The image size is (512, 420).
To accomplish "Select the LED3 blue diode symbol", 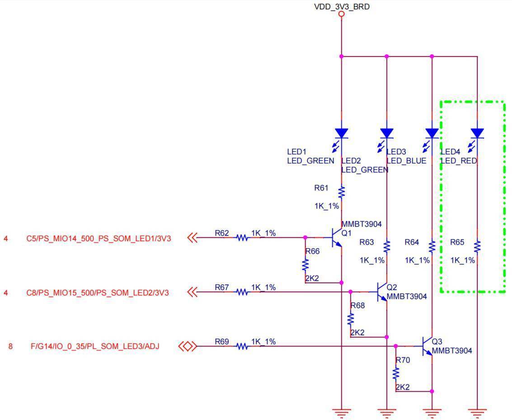I will tap(432, 133).
